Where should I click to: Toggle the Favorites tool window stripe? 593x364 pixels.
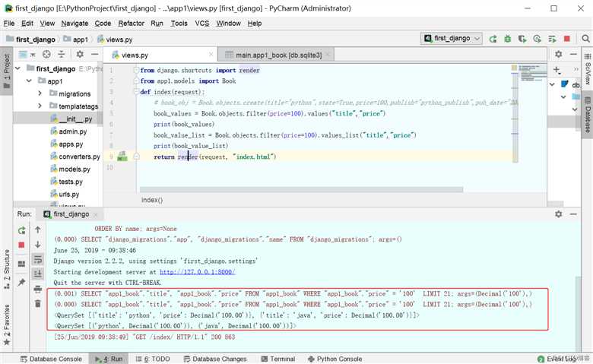[x=6, y=325]
